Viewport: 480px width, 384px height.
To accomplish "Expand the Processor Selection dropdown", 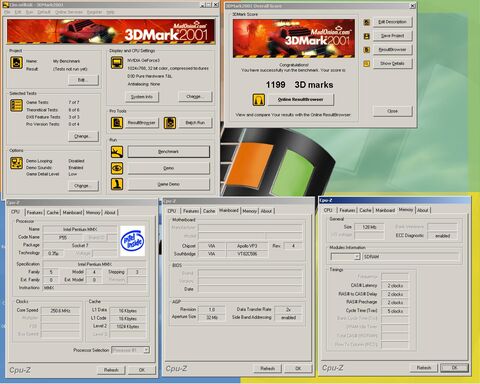I will [146, 350].
